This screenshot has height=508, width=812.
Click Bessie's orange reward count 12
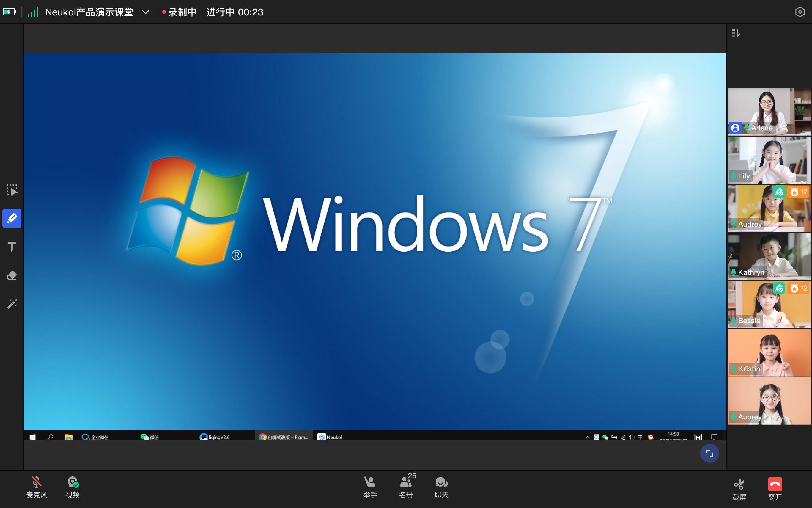(799, 288)
